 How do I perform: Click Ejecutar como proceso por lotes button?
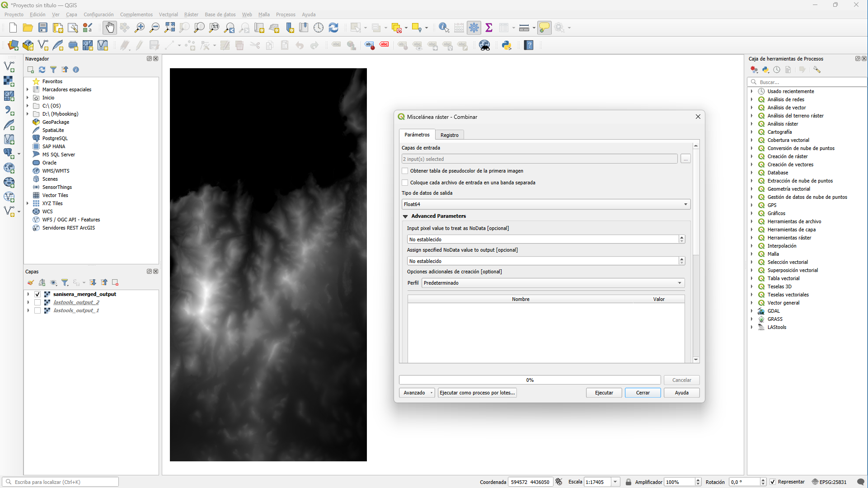click(477, 393)
